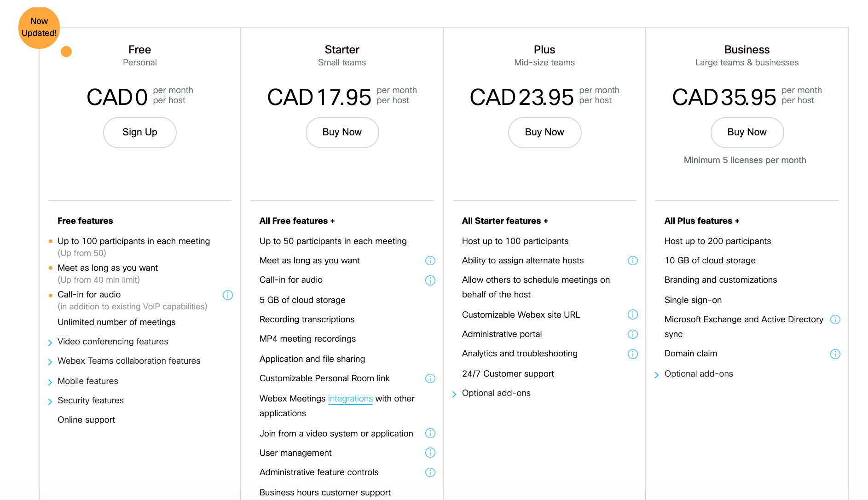This screenshot has width=868, height=500.
Task: Click Buy Now for the Business plan
Action: (x=746, y=133)
